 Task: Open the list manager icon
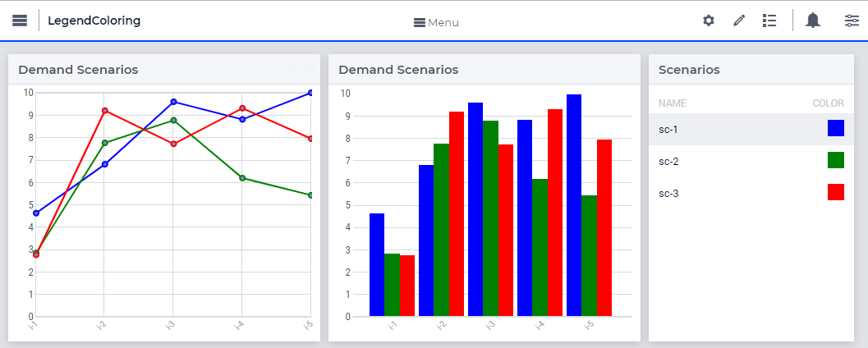click(769, 21)
